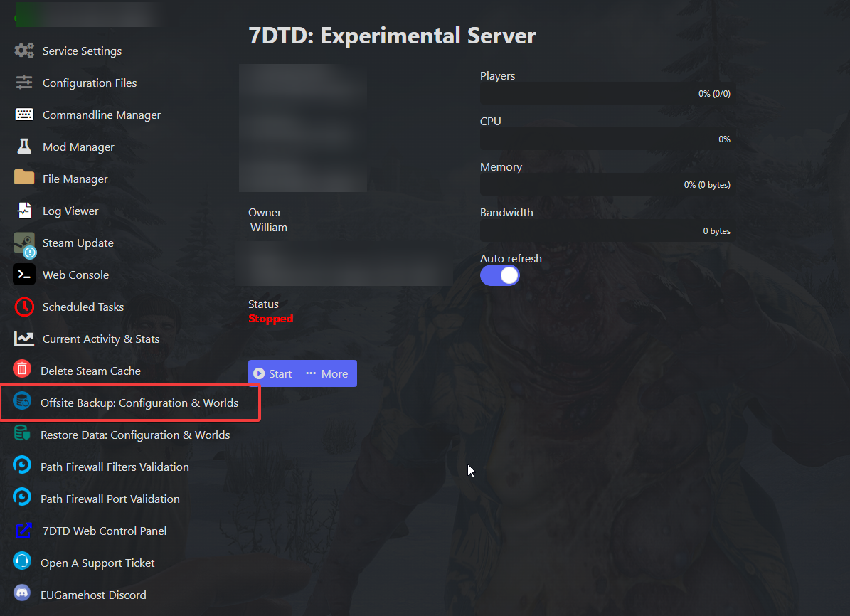Open the 7DTD Web Control Panel external-link icon

24,531
